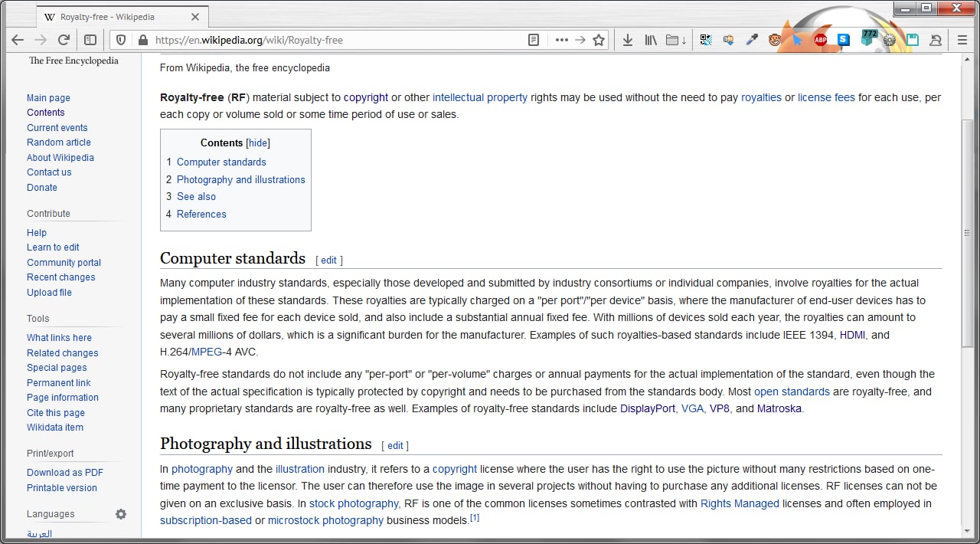Open the downloads panel
Screen dimensions: 980x544
pos(628,40)
